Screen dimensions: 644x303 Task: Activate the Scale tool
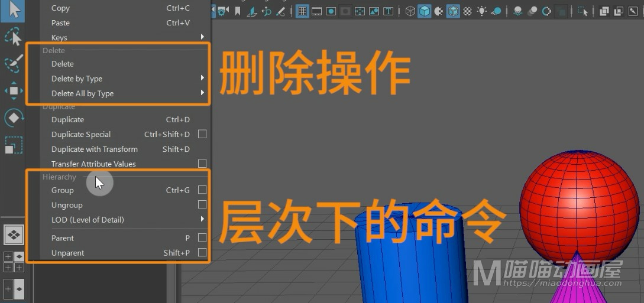click(14, 145)
